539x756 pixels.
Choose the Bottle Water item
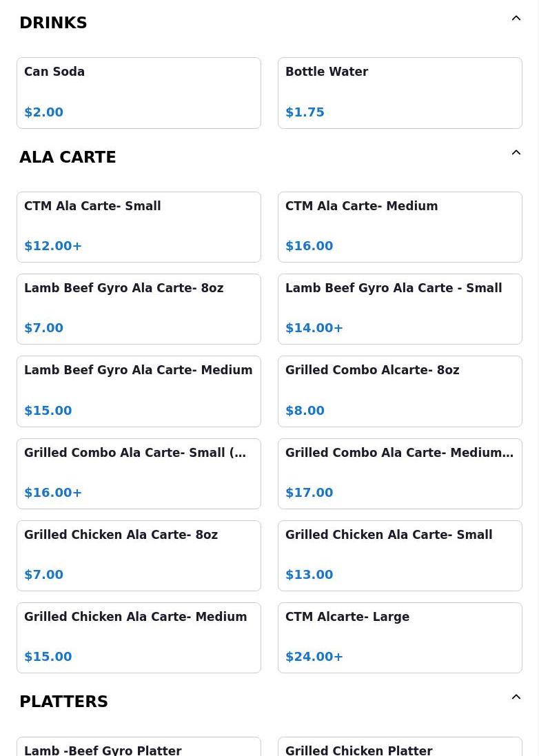click(x=400, y=92)
